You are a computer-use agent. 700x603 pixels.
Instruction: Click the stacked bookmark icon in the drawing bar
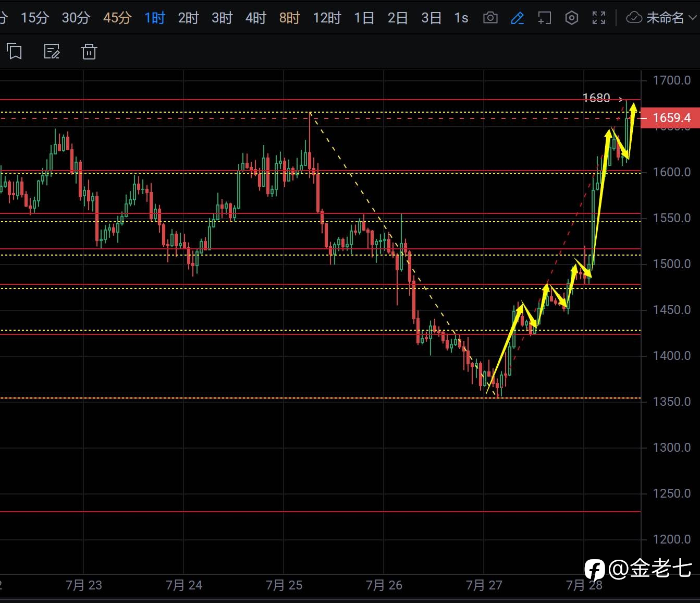[15, 51]
